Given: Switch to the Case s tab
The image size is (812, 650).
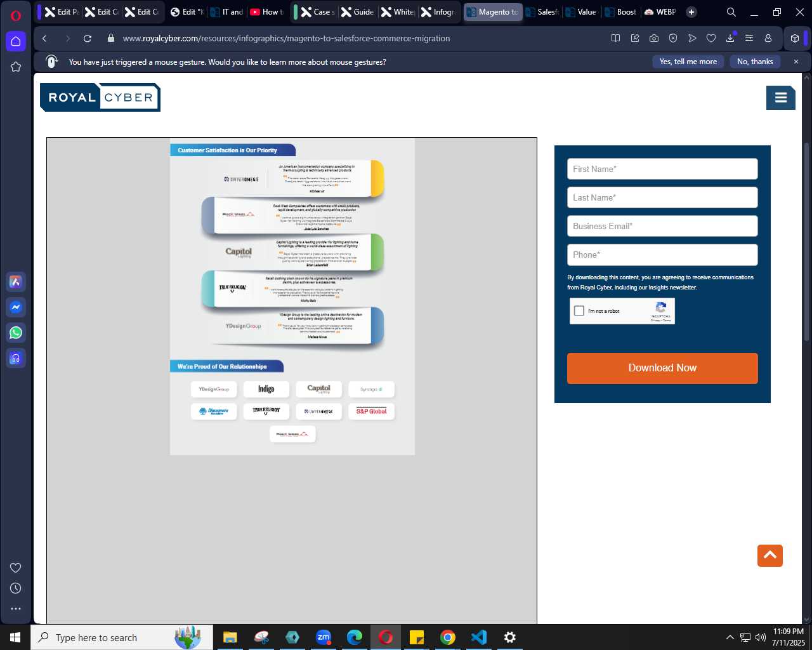Looking at the screenshot, I should click(x=318, y=12).
